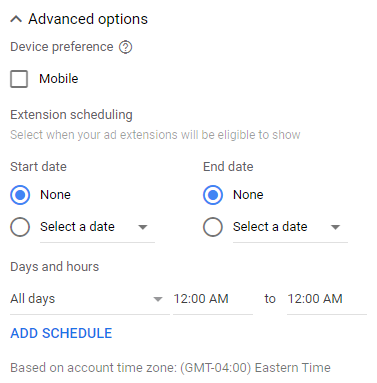Open the All days dropdown
Image resolution: width=377 pixels, height=383 pixels.
(x=90, y=299)
